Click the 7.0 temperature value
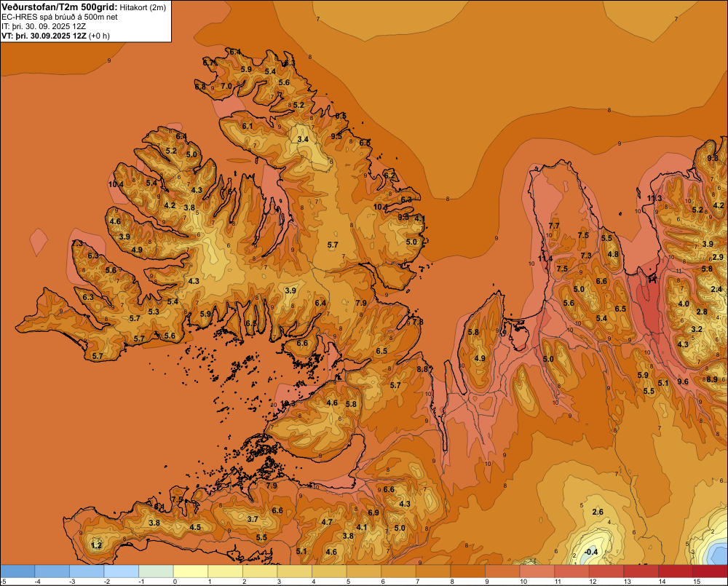This screenshot has width=728, height=586. pos(226,86)
